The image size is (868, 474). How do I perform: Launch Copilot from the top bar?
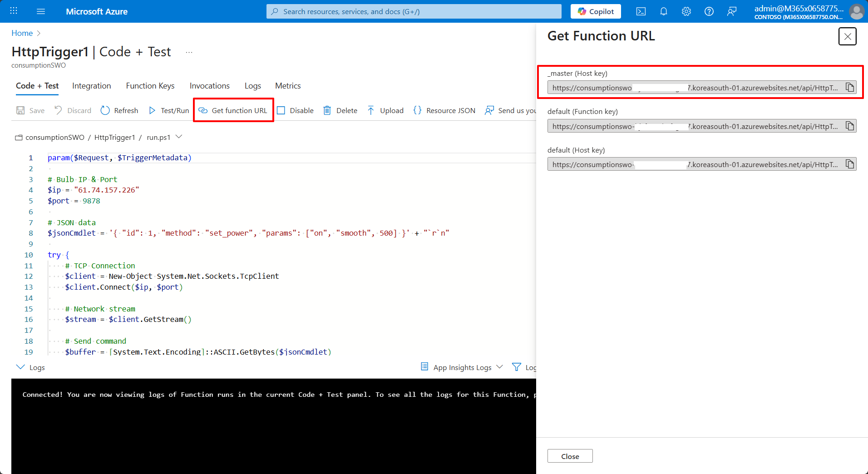596,11
